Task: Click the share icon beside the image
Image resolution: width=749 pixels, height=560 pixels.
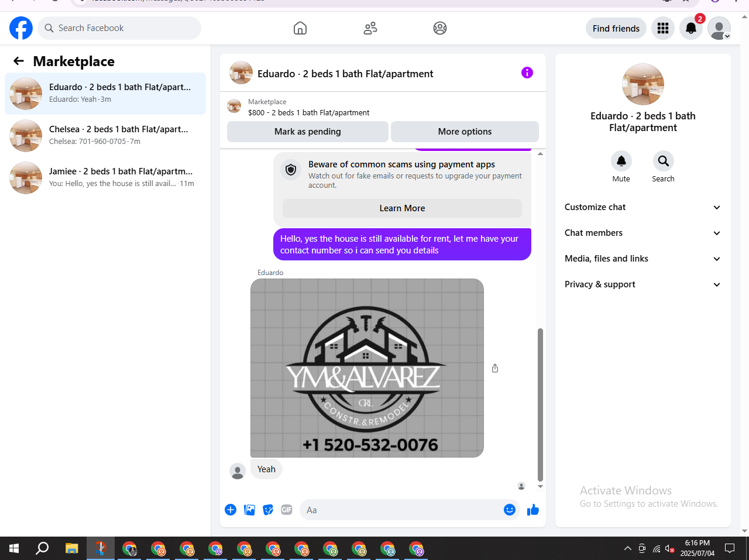Action: [495, 368]
